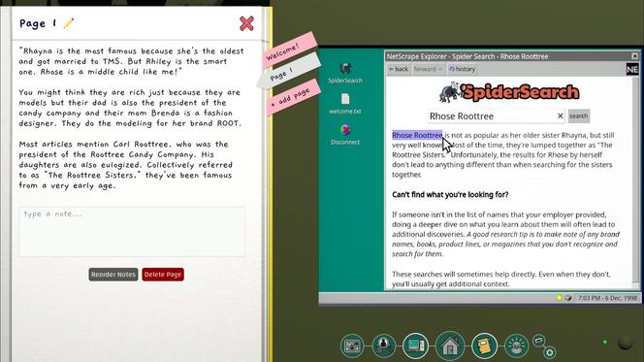The image size is (644, 362).
Task: Click the + add page tab
Action: coord(293,97)
